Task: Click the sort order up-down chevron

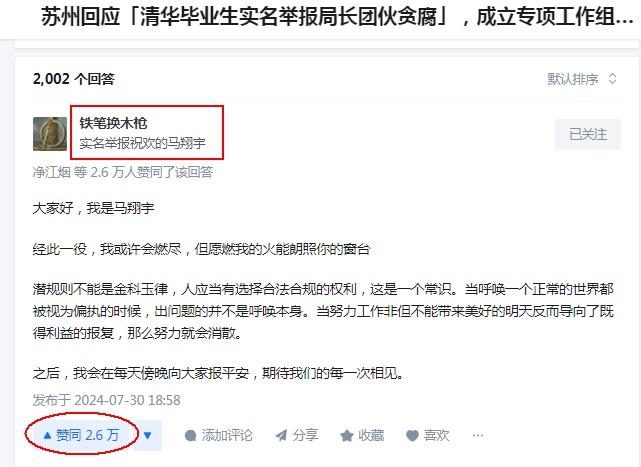Action: (612, 79)
